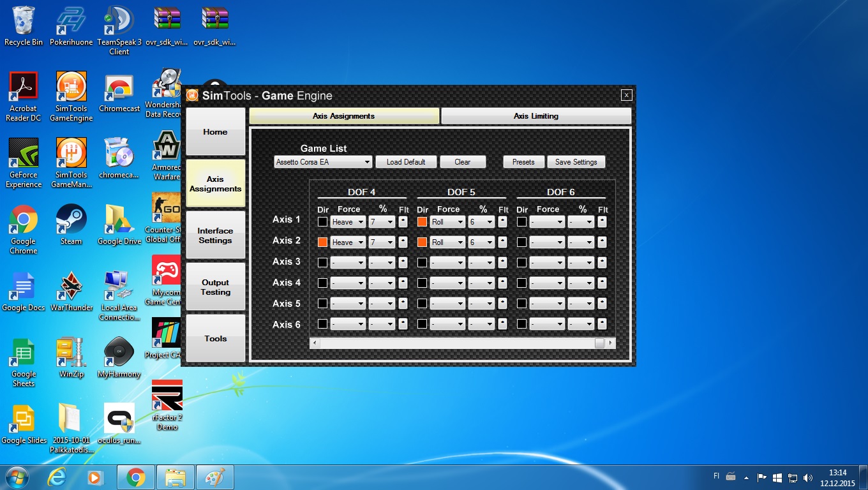Viewport: 868px width, 490px height.
Task: Launch Steam desktop shortcut
Action: click(71, 225)
